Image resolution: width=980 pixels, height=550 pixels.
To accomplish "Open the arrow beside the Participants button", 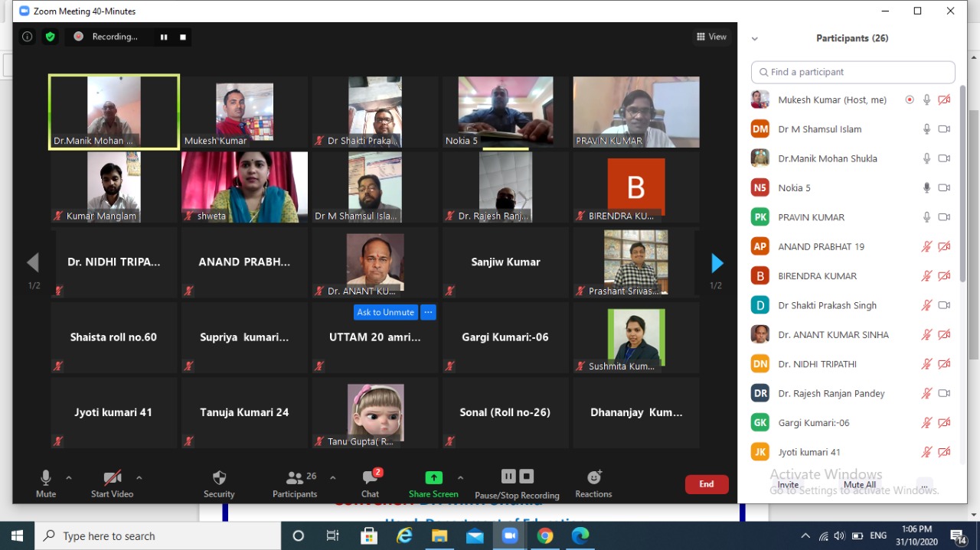I will click(x=332, y=478).
